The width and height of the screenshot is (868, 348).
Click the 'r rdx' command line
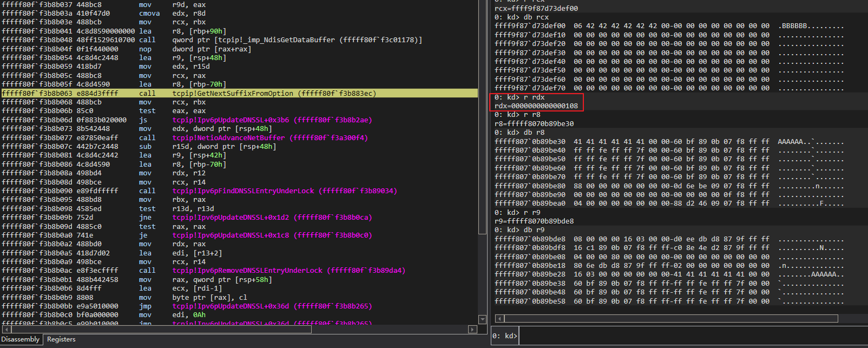pos(520,97)
